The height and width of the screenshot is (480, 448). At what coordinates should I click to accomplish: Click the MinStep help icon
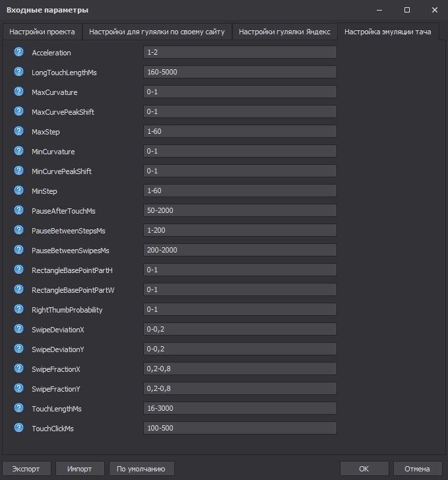[x=18, y=191]
